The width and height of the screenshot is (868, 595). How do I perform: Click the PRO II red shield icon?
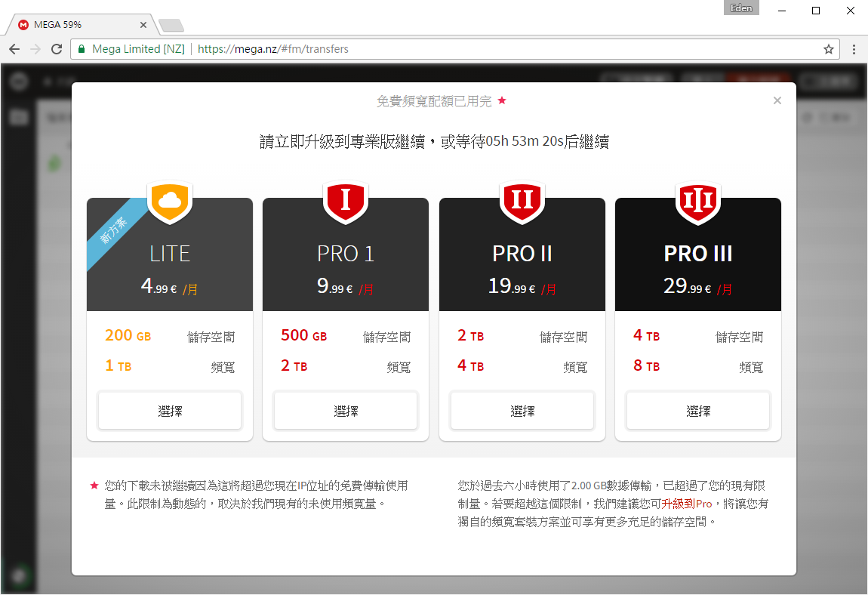[x=522, y=202]
